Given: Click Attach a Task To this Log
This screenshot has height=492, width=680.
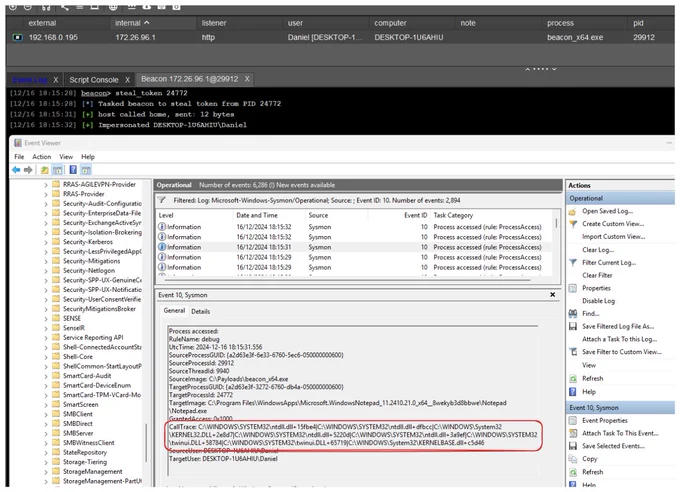Looking at the screenshot, I should tap(619, 339).
